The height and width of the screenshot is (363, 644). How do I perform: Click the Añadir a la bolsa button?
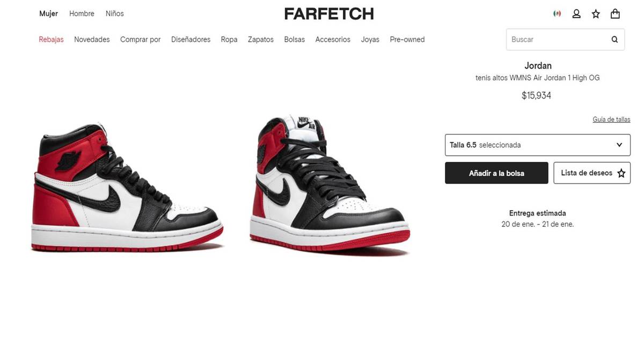click(496, 173)
